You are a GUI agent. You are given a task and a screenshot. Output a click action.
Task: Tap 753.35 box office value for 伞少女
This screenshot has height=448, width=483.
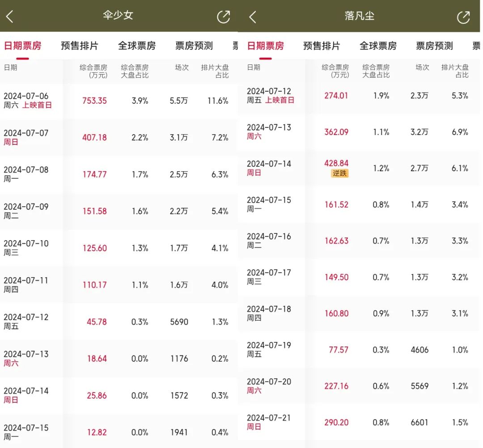94,101
